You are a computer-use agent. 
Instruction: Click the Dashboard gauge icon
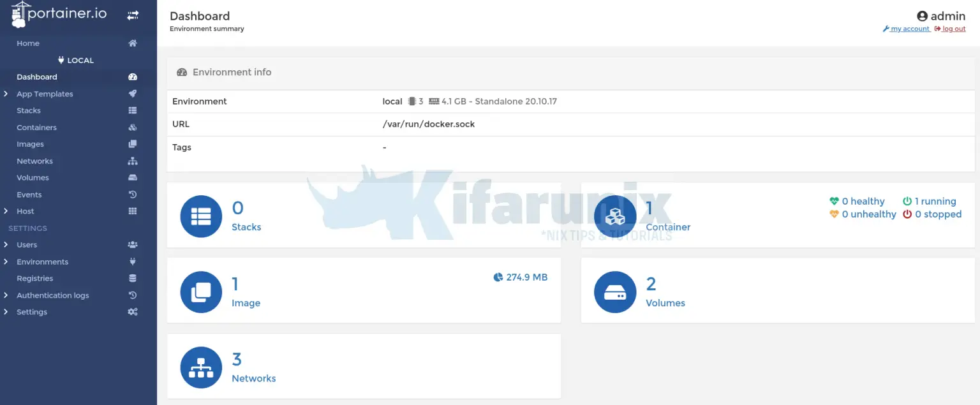133,77
